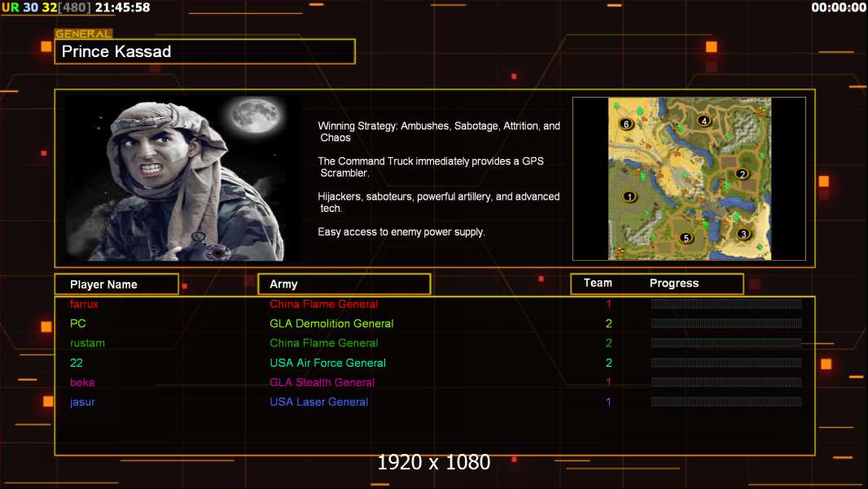The height and width of the screenshot is (489, 868).
Task: Click start position 5 marker on map
Action: coord(686,238)
